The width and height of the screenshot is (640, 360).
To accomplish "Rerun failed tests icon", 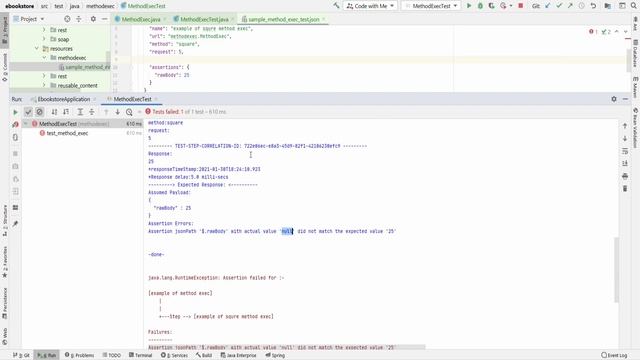I will click(x=16, y=124).
